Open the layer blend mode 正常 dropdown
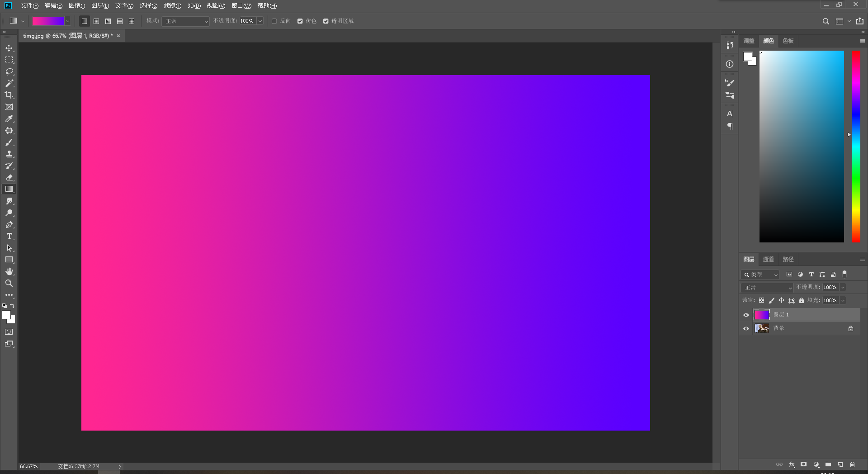The height and width of the screenshot is (474, 868). click(767, 288)
